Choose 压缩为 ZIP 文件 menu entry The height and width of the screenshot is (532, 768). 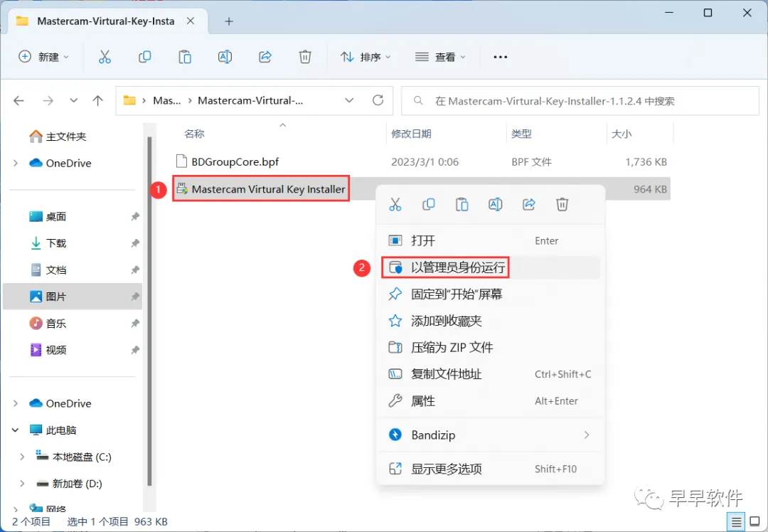490,347
